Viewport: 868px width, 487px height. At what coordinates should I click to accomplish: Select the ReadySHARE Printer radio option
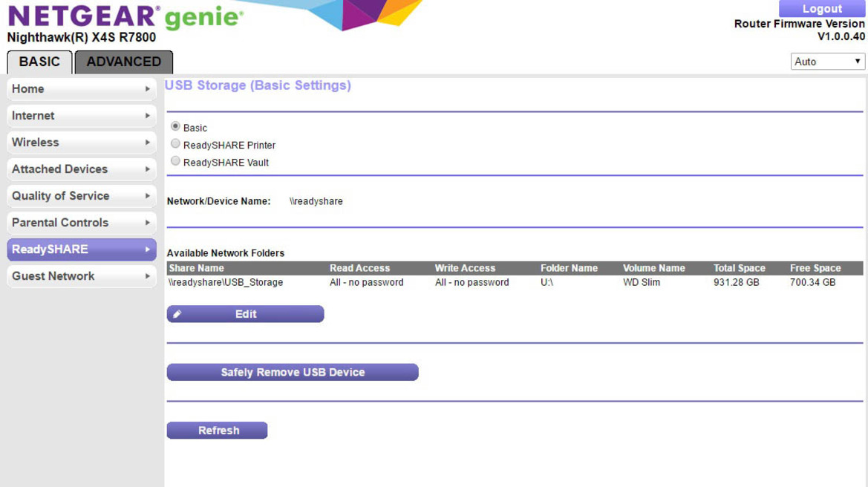tap(175, 144)
